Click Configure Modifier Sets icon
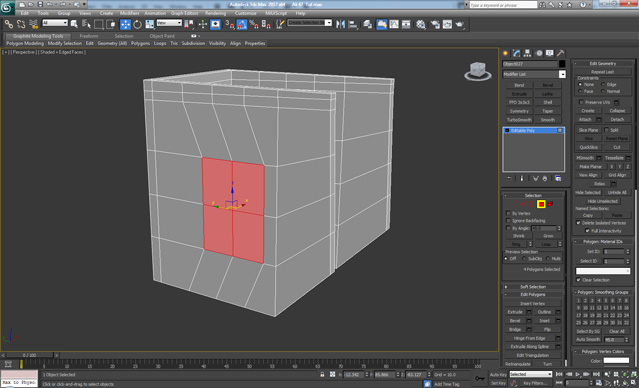The image size is (639, 388). pos(558,179)
